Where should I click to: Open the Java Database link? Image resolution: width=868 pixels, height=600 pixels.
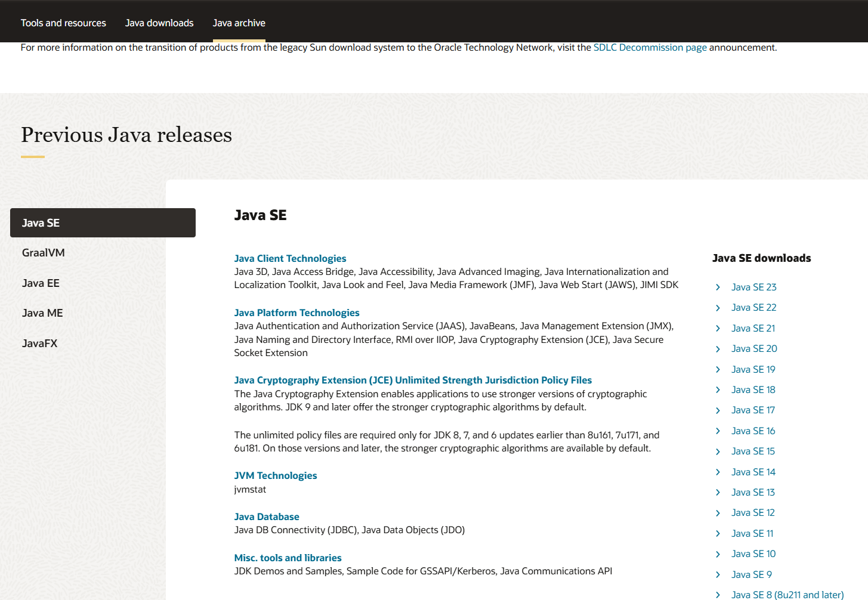[267, 517]
